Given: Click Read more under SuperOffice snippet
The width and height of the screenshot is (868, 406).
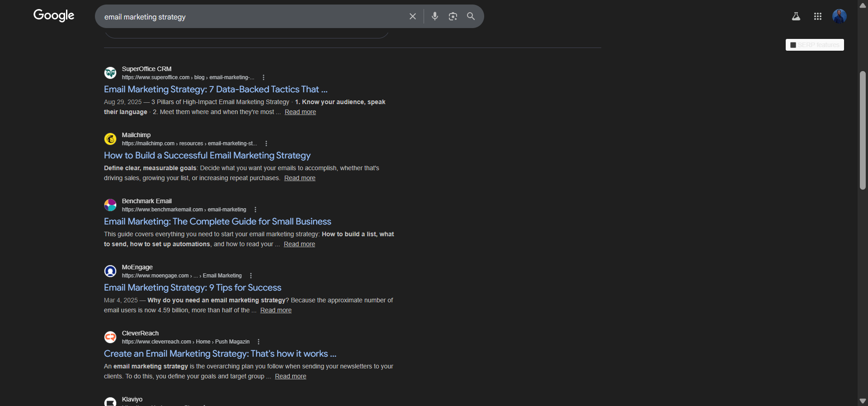Looking at the screenshot, I should pyautogui.click(x=300, y=112).
